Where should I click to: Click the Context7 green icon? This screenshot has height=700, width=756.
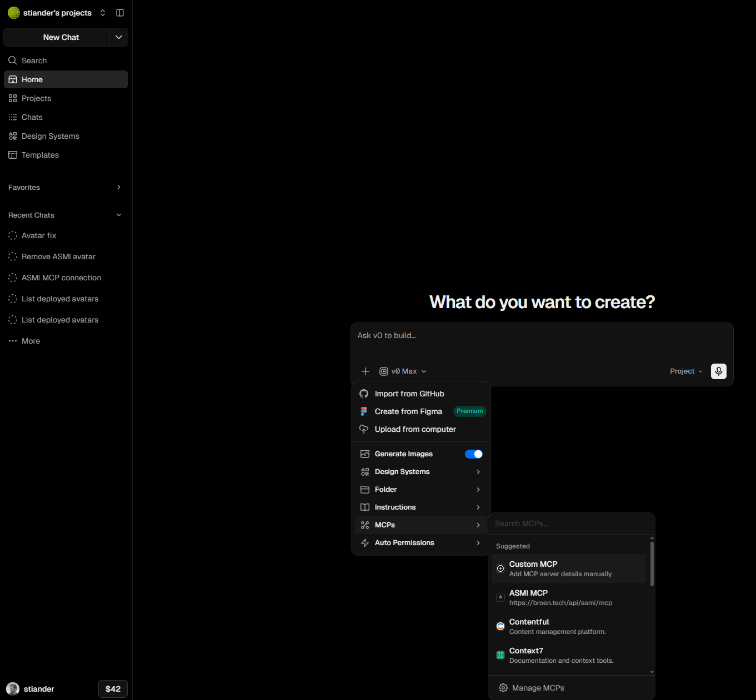pyautogui.click(x=500, y=655)
